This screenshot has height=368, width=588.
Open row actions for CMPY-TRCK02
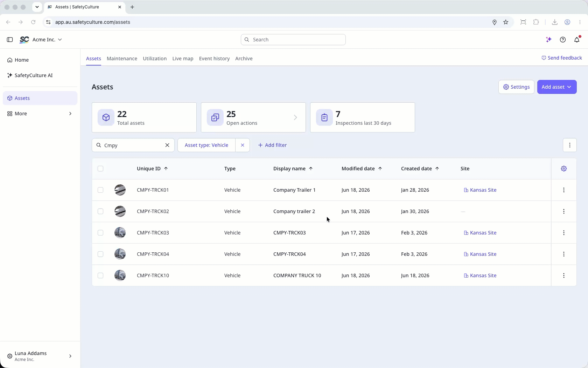[x=564, y=211]
